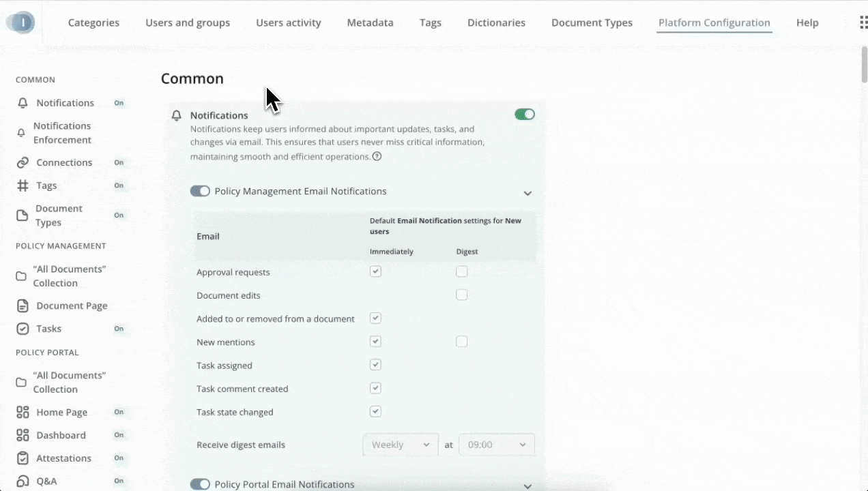The height and width of the screenshot is (491, 868).
Task: Click the Home Page grid icon
Action: (23, 412)
